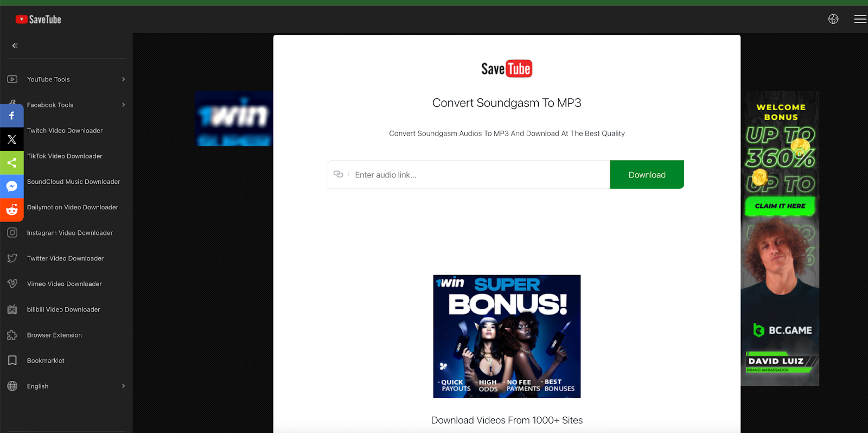Click Claim It Here button in ad
The height and width of the screenshot is (433, 868).
[780, 206]
